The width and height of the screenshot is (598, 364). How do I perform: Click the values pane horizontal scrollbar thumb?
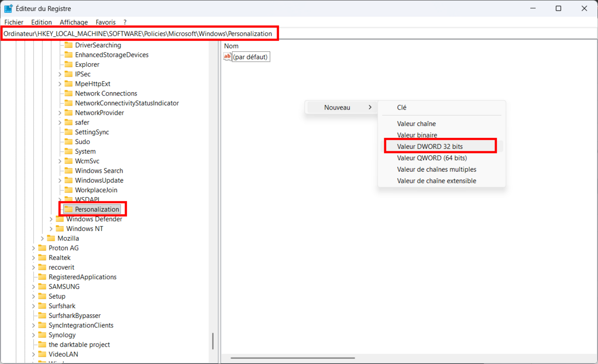(293, 358)
